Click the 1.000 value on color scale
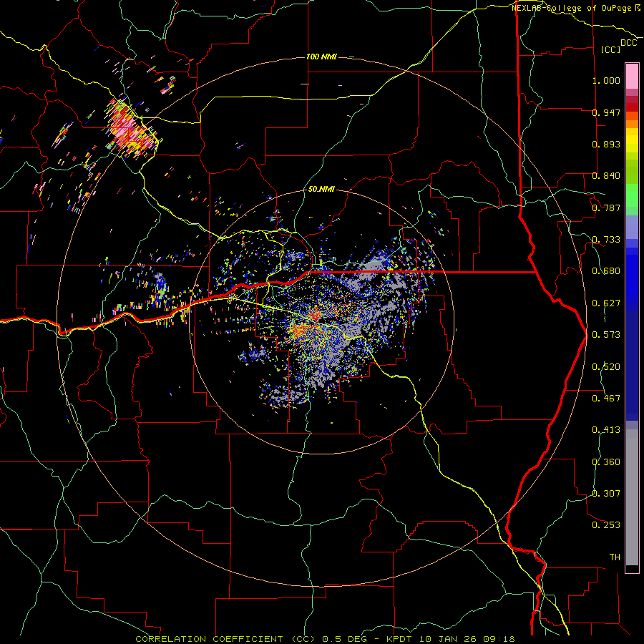Image resolution: width=644 pixels, height=644 pixels. pos(606,80)
